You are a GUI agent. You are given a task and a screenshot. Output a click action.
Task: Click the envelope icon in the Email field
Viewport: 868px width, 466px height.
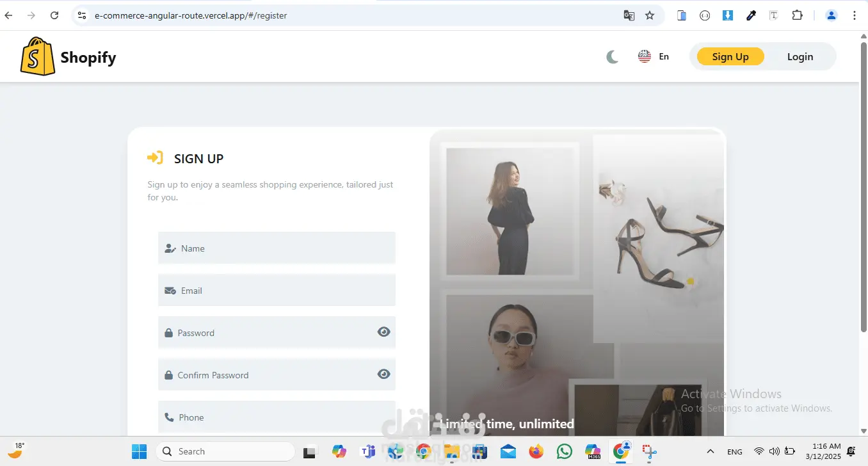point(170,291)
